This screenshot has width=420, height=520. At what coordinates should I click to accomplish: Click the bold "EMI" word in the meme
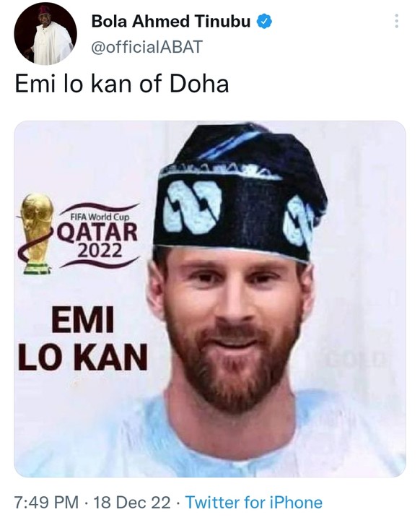(82, 320)
